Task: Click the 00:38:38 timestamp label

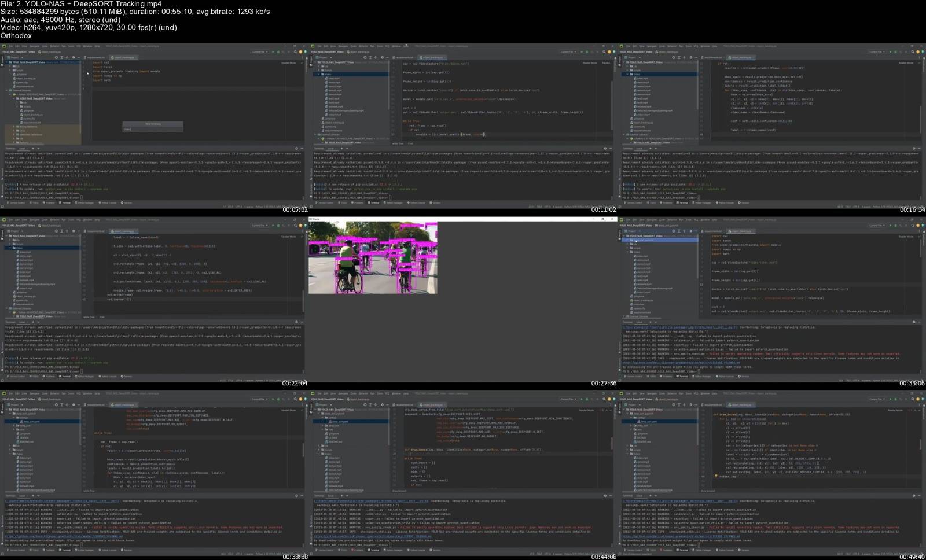Action: (295, 557)
